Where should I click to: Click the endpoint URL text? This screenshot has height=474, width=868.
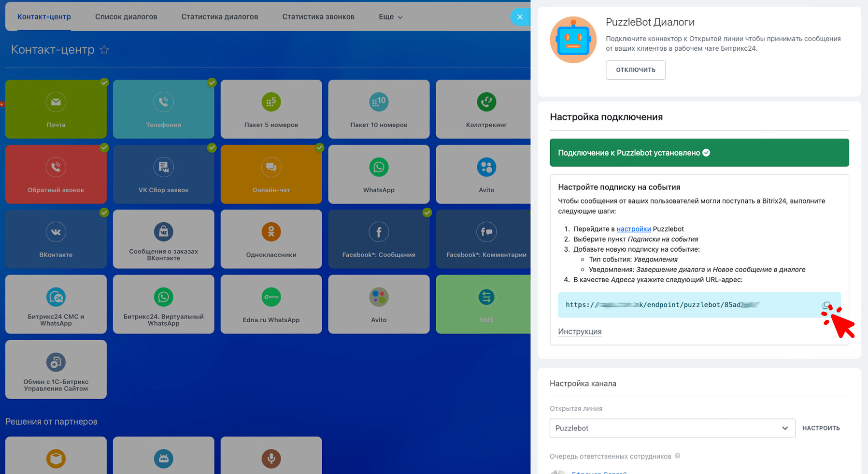point(663,305)
